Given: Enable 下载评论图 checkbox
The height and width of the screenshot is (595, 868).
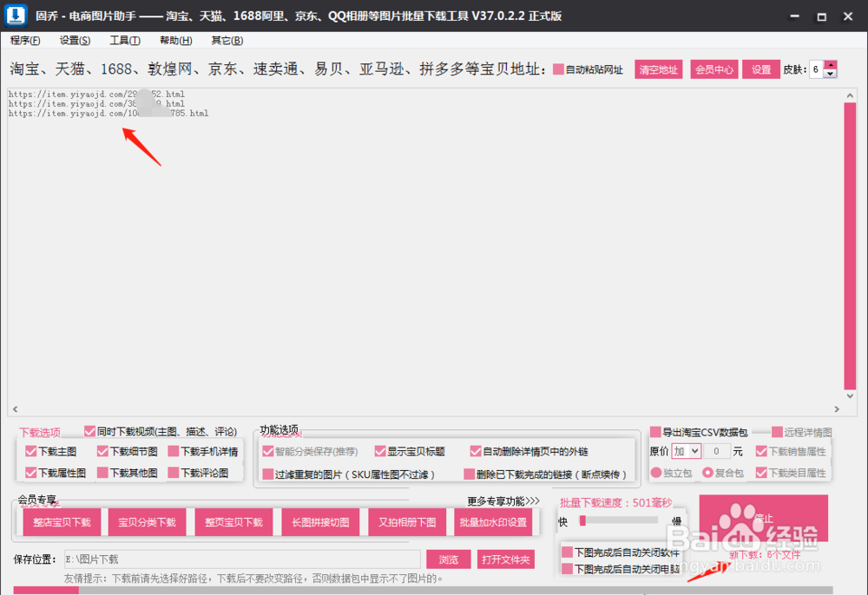Looking at the screenshot, I should (x=174, y=472).
